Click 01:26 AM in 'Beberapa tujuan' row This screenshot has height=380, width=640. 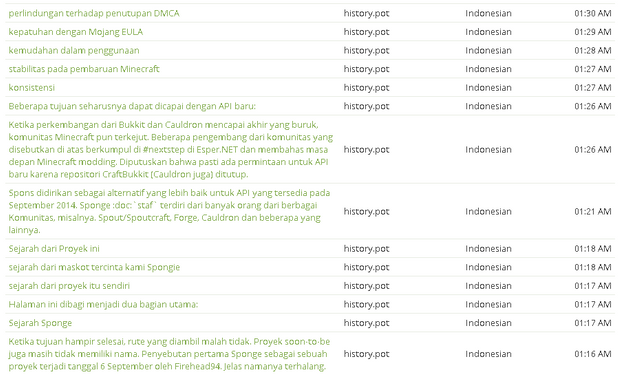593,106
